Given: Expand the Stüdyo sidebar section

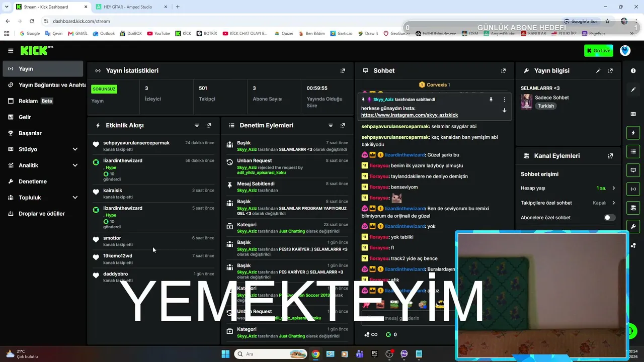Looking at the screenshot, I should coord(75,149).
